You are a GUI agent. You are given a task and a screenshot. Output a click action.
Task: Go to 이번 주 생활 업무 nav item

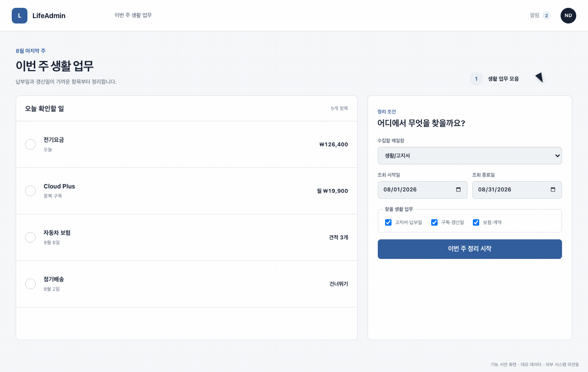[133, 15]
